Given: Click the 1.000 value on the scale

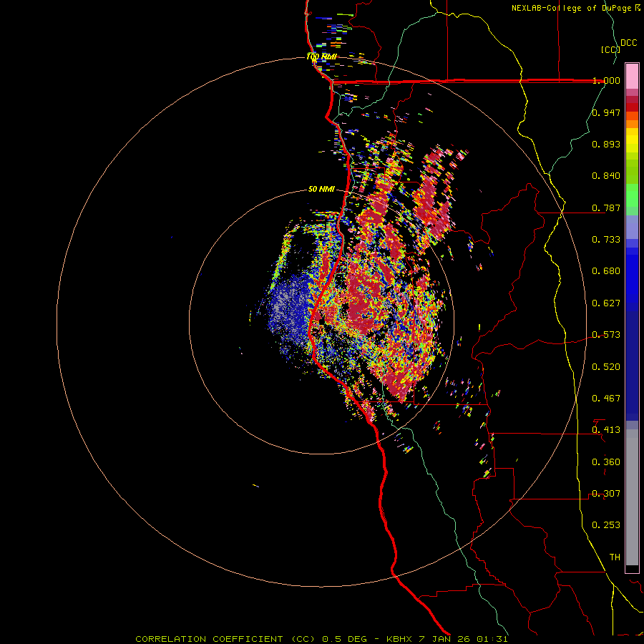Looking at the screenshot, I should (x=606, y=81).
